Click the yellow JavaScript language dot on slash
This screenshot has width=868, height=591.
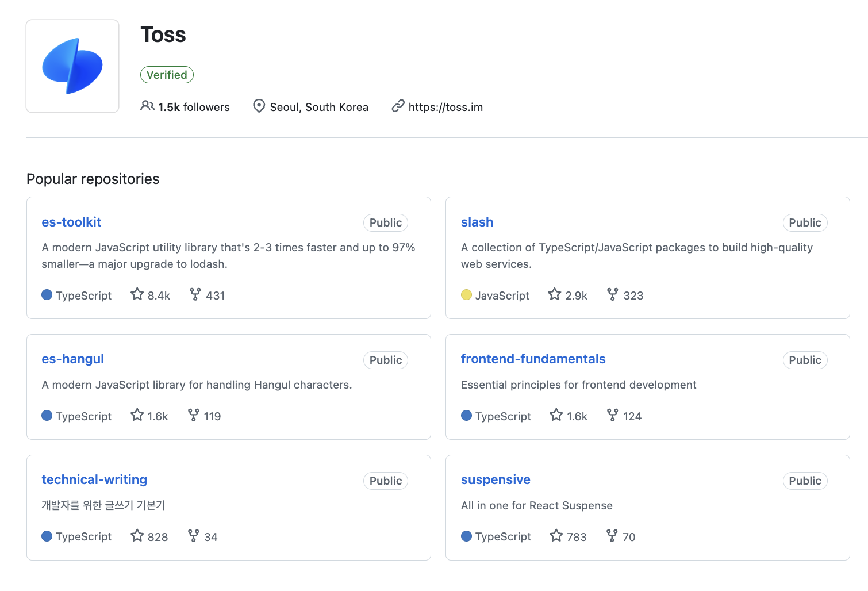tap(466, 295)
